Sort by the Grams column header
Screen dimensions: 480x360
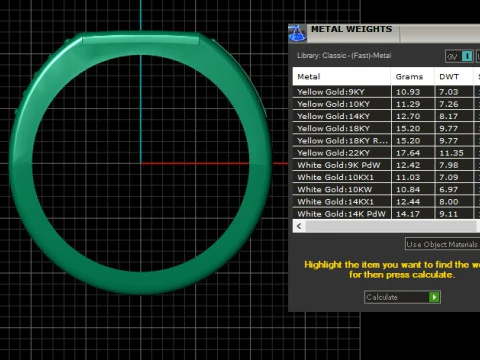click(413, 77)
